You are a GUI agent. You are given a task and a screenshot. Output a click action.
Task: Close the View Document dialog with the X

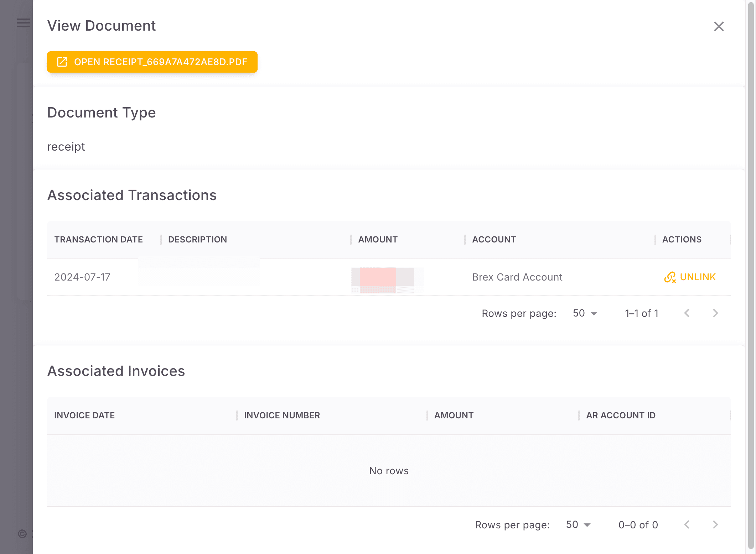719,26
